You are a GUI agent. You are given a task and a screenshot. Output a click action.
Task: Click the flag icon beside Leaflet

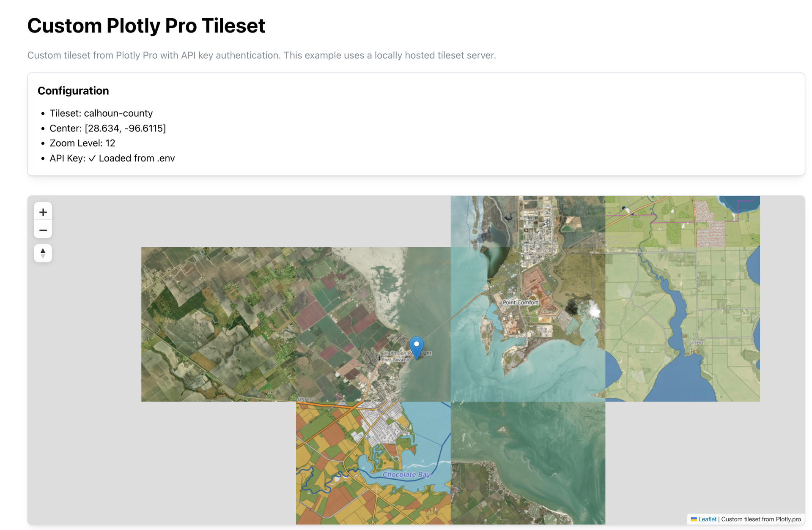tap(694, 519)
